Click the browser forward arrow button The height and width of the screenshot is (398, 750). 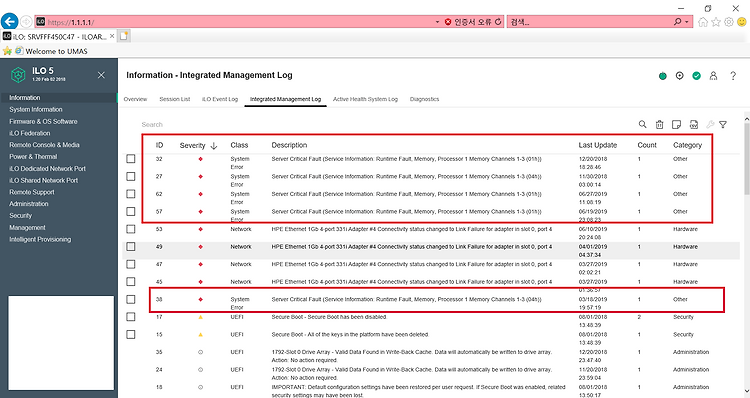(26, 22)
